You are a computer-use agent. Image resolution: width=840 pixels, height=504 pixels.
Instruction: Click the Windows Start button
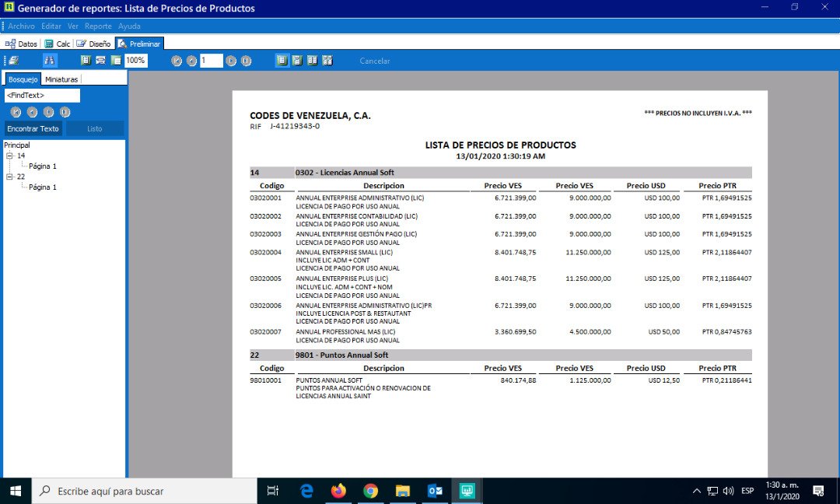click(16, 491)
